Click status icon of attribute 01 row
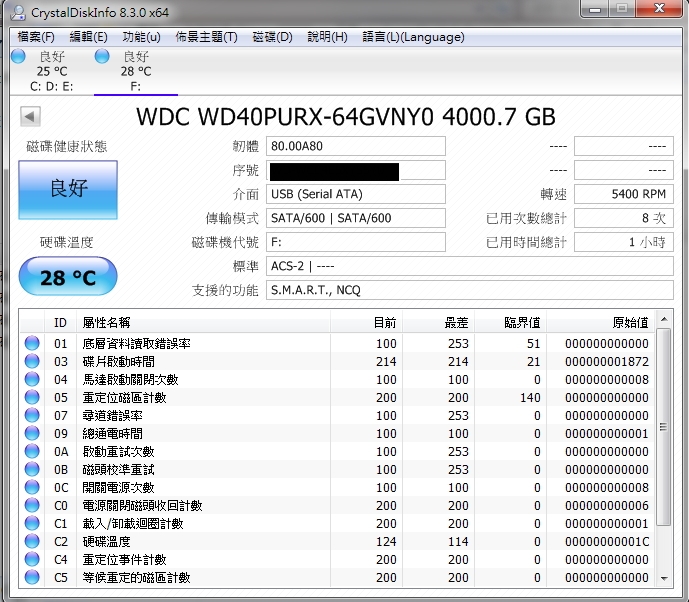The width and height of the screenshot is (689, 602). (32, 343)
